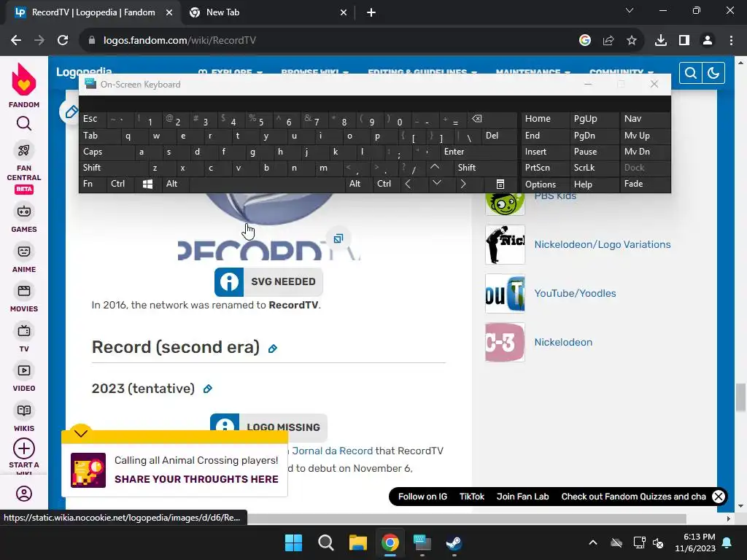
Task: Open Windows Start menu
Action: (x=293, y=542)
